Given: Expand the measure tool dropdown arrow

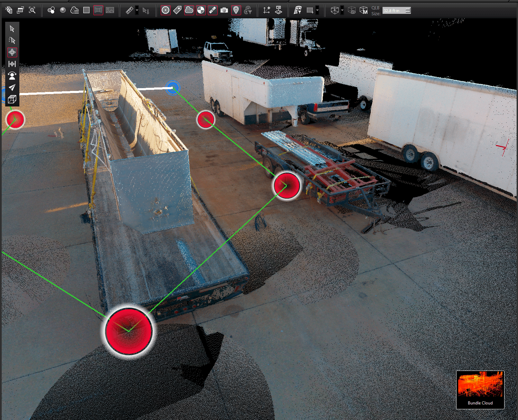Looking at the screenshot, I should pyautogui.click(x=137, y=10).
